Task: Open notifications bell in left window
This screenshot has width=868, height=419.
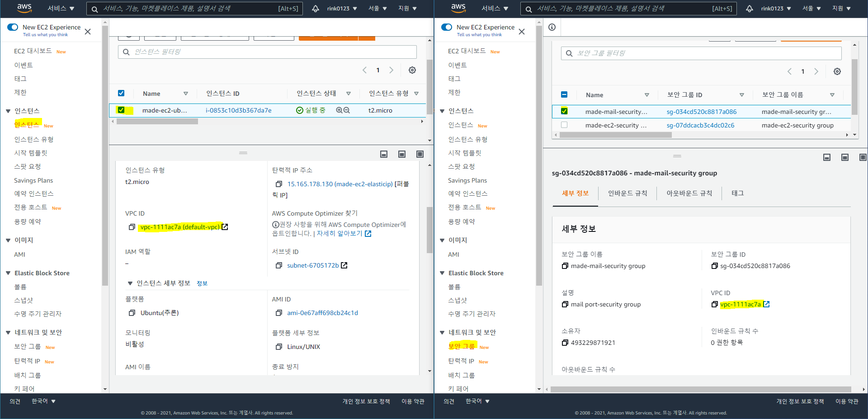Action: 316,9
